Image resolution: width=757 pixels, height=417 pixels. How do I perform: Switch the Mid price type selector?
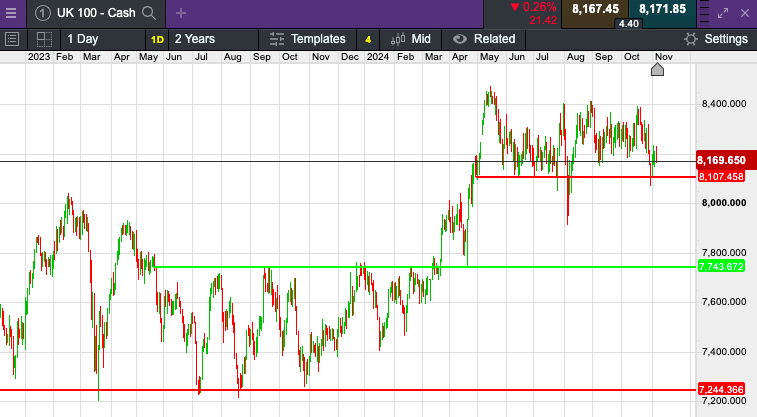coord(421,39)
